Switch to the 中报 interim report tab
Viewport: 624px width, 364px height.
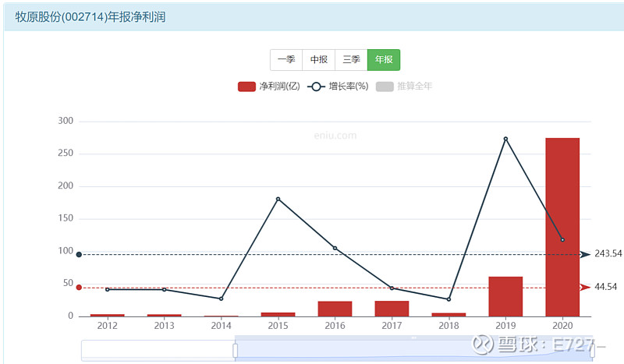pyautogui.click(x=319, y=60)
